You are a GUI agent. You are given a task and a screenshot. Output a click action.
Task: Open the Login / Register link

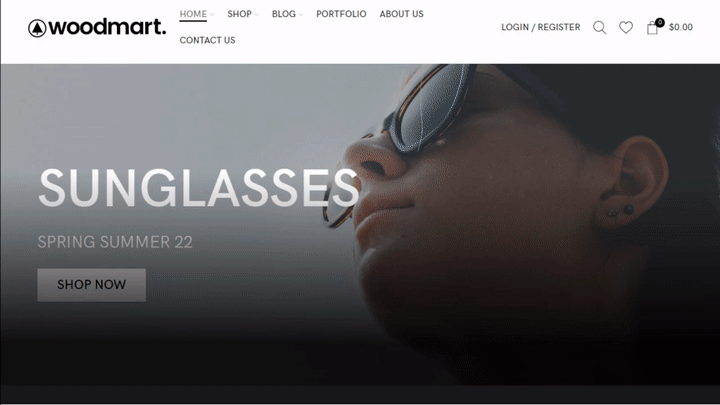pos(540,28)
